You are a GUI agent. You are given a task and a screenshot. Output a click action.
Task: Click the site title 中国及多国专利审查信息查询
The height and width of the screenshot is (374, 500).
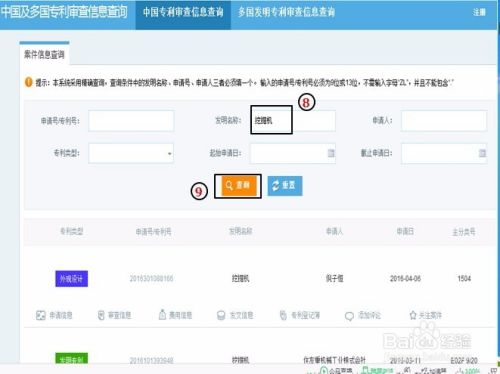[64, 12]
